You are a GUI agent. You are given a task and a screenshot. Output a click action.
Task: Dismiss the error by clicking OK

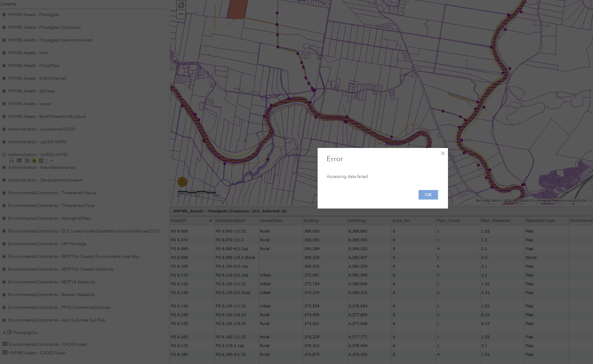[428, 194]
